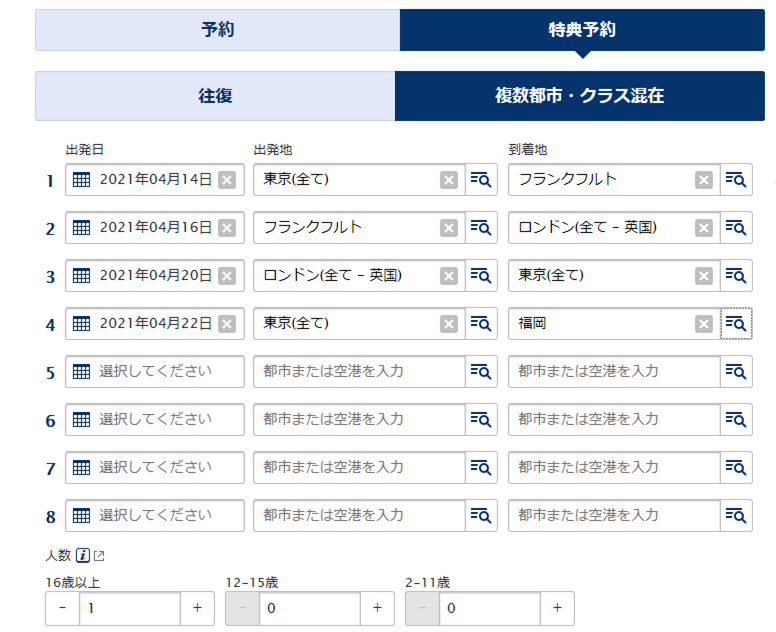This screenshot has width=776, height=632.
Task: Open airport search for row 7 destination
Action: point(736,468)
